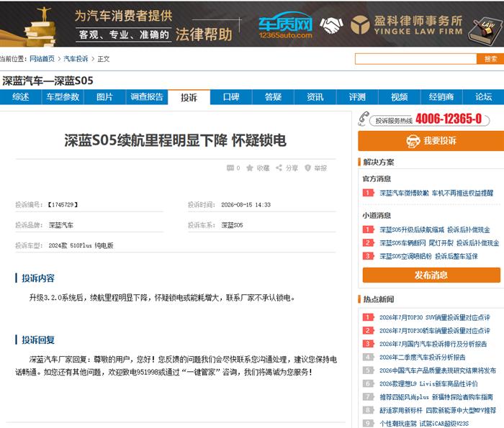Image resolution: width=504 pixels, height=428 pixels.
Task: Open 推荐四驱风尚plus 新福特探险者 link
Action: pyautogui.click(x=436, y=397)
